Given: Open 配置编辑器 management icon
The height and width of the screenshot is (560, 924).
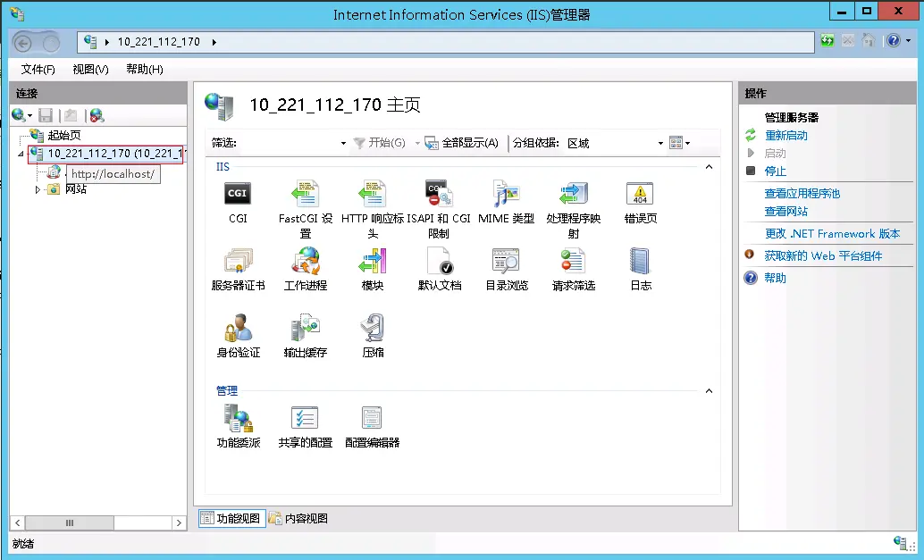Looking at the screenshot, I should (x=373, y=426).
